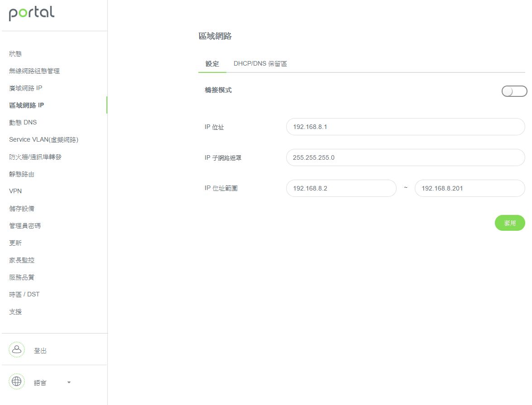
Task: Select 區域網路 IP sidebar item
Action: [26, 105]
